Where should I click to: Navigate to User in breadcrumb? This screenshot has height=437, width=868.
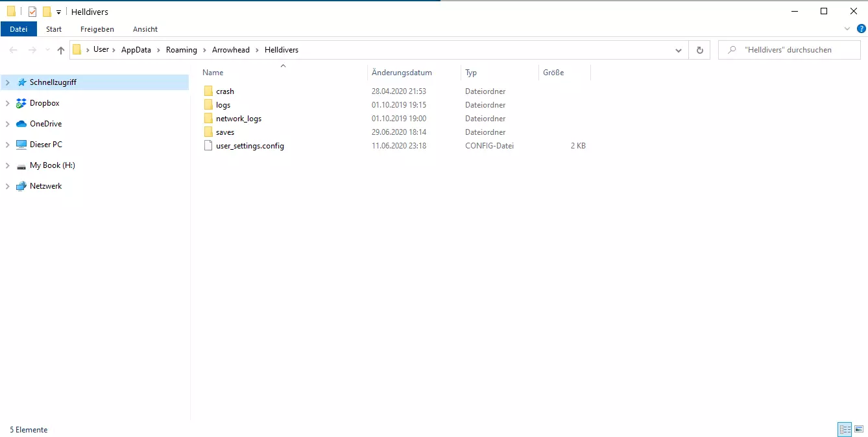(x=101, y=50)
